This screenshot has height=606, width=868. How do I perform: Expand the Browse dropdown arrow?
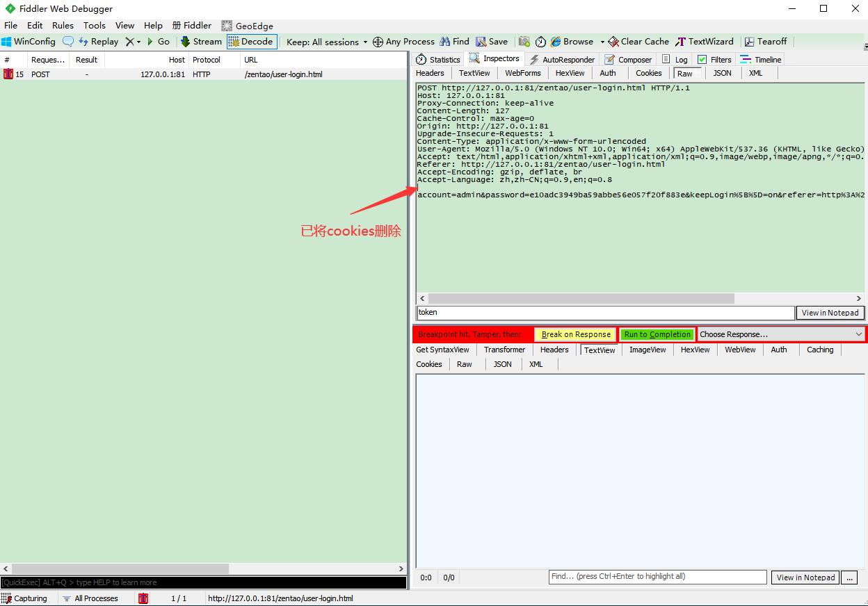point(602,42)
